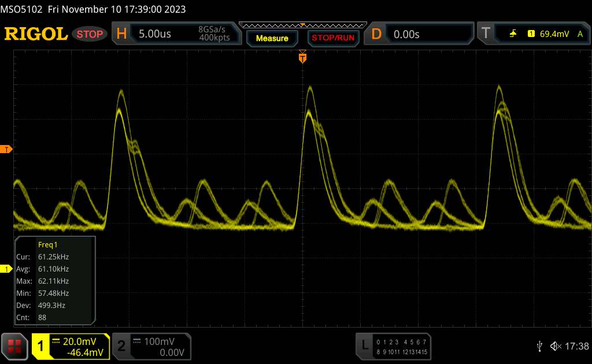This screenshot has width=592, height=364.
Task: Select the Freq1 measurement statistics panel
Action: pyautogui.click(x=55, y=280)
